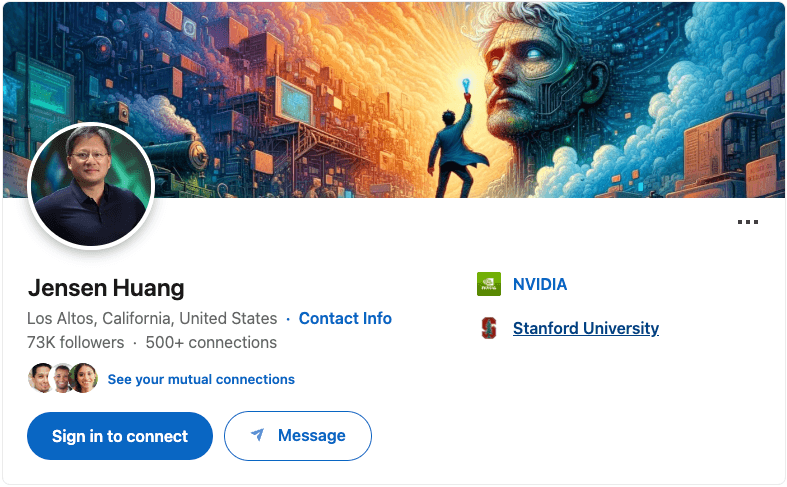Click the Sign in to connect button
Screen dimensions: 787x487
pyautogui.click(x=120, y=436)
